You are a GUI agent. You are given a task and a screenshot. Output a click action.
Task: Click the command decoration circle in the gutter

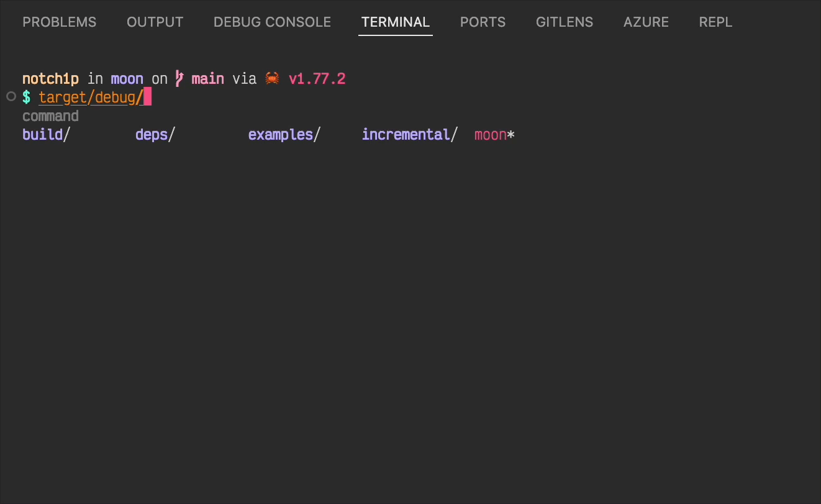point(11,96)
